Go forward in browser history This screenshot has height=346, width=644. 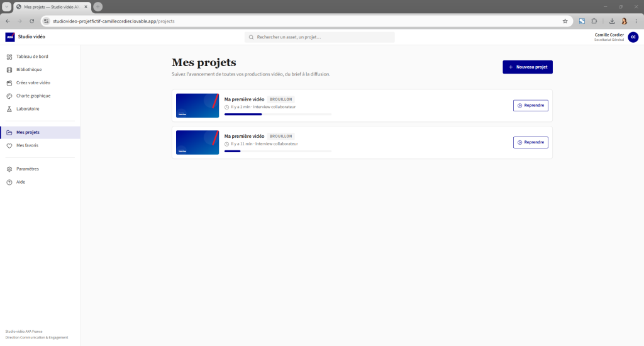pyautogui.click(x=19, y=21)
